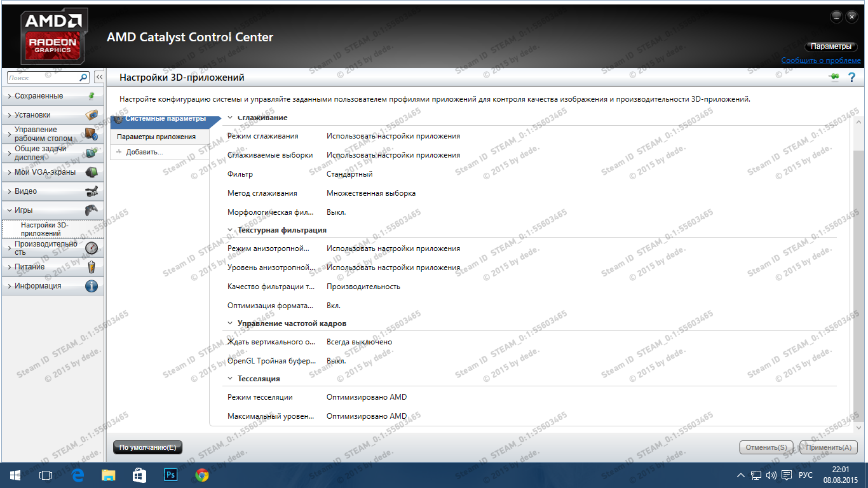Viewport: 868px width, 488px height.
Task: Open the Windows Start menu
Action: [15, 475]
